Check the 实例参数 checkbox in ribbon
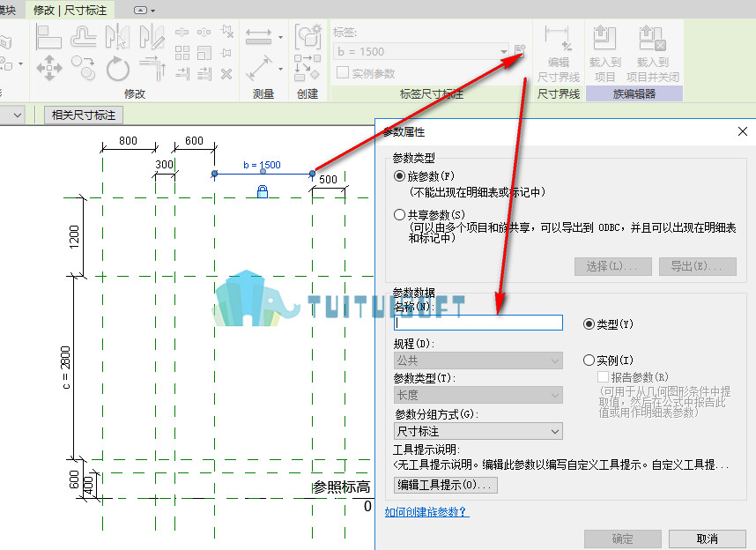This screenshot has width=756, height=550. [x=343, y=73]
